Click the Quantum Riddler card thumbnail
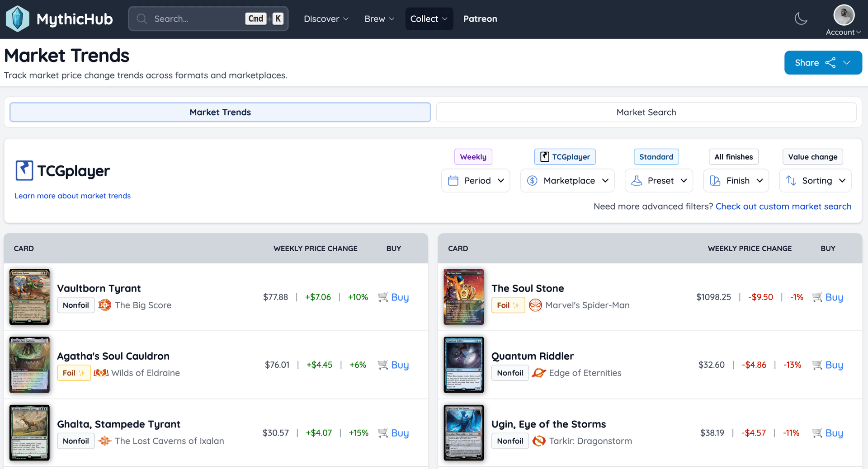Screen dimensions: 868x469 pyautogui.click(x=463, y=365)
